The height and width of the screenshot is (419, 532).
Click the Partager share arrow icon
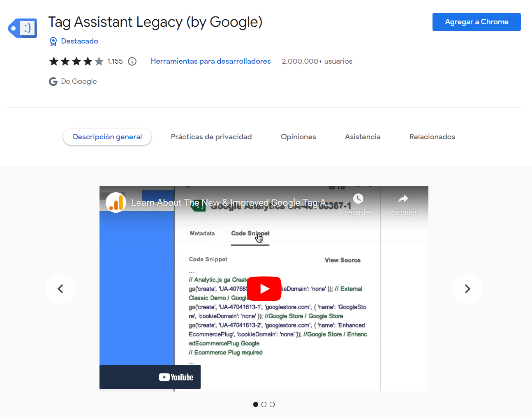tap(403, 199)
